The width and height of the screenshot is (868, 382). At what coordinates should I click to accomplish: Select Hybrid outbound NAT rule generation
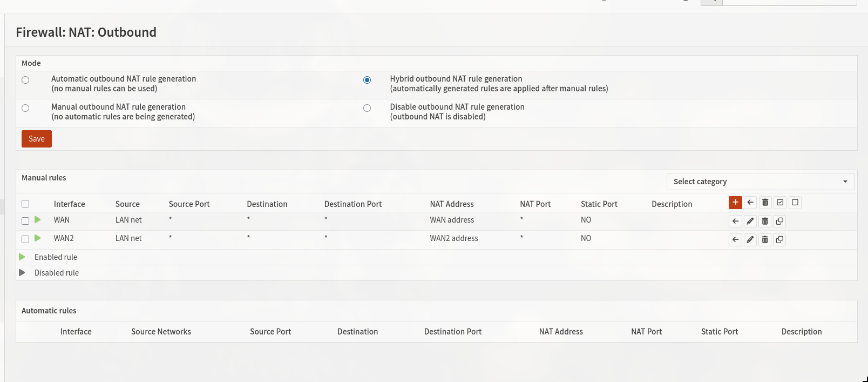click(367, 80)
